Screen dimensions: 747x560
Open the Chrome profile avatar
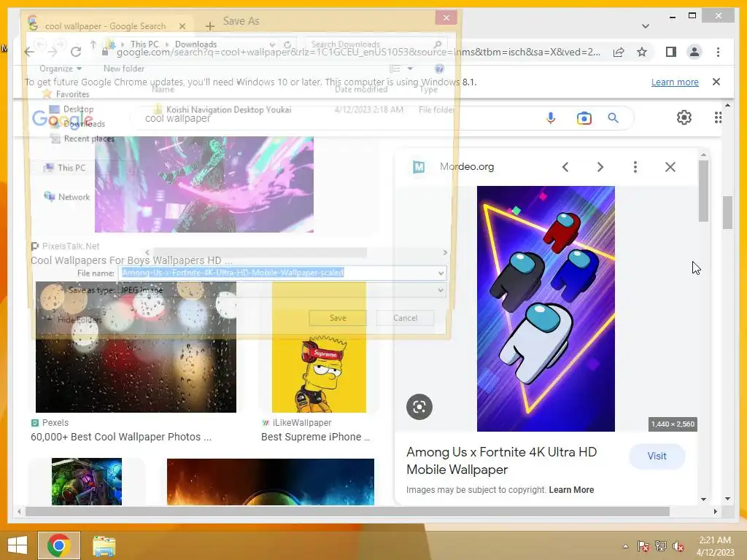tap(694, 52)
